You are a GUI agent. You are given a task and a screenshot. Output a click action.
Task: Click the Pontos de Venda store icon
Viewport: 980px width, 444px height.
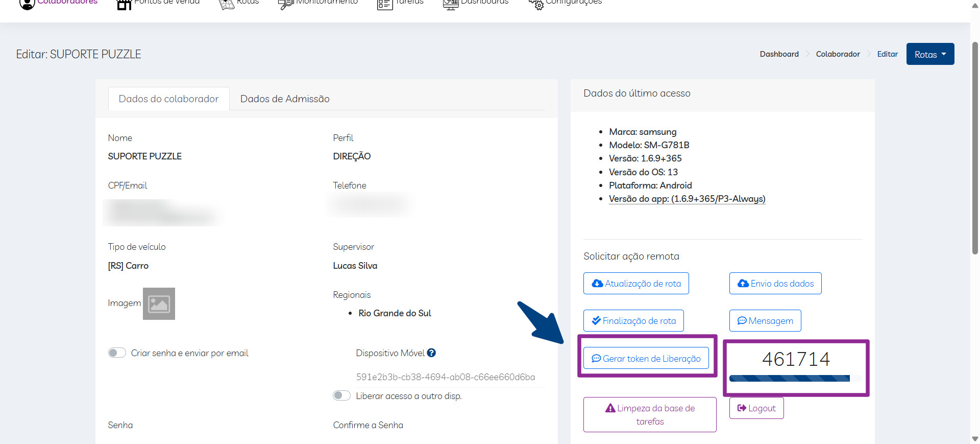point(124,5)
